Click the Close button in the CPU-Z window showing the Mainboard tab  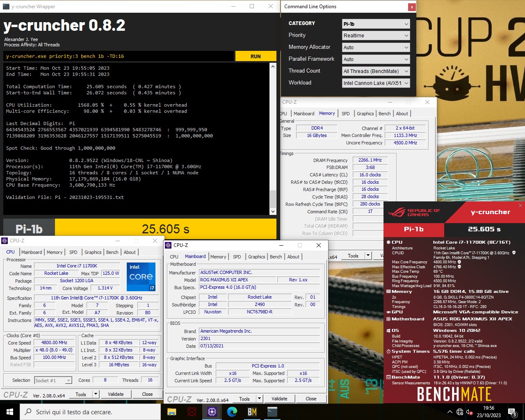point(311,399)
